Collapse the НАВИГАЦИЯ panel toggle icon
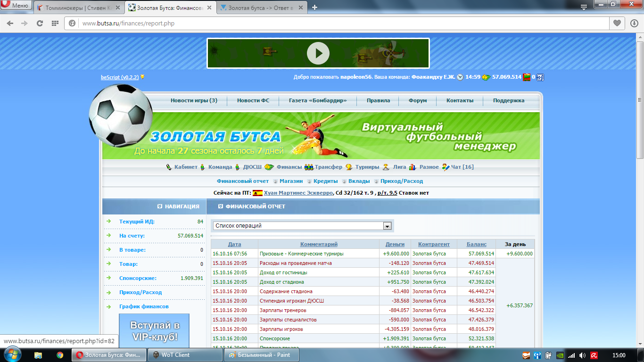Viewport: 644px width, 362px height. click(x=160, y=206)
